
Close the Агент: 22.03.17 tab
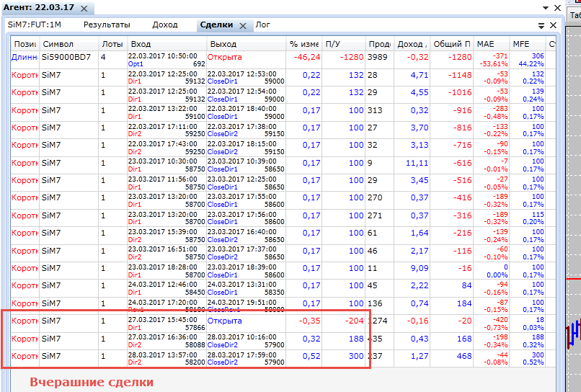[84, 9]
